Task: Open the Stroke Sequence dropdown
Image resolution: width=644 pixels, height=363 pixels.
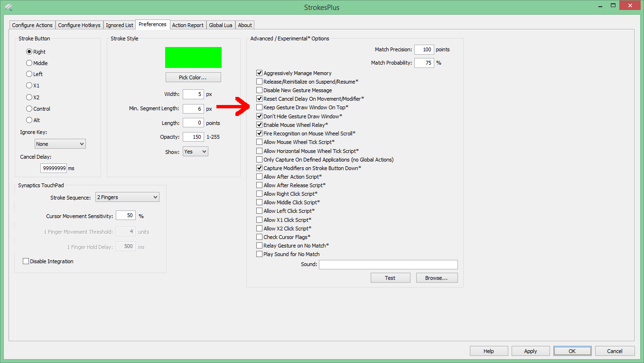Action: [127, 197]
